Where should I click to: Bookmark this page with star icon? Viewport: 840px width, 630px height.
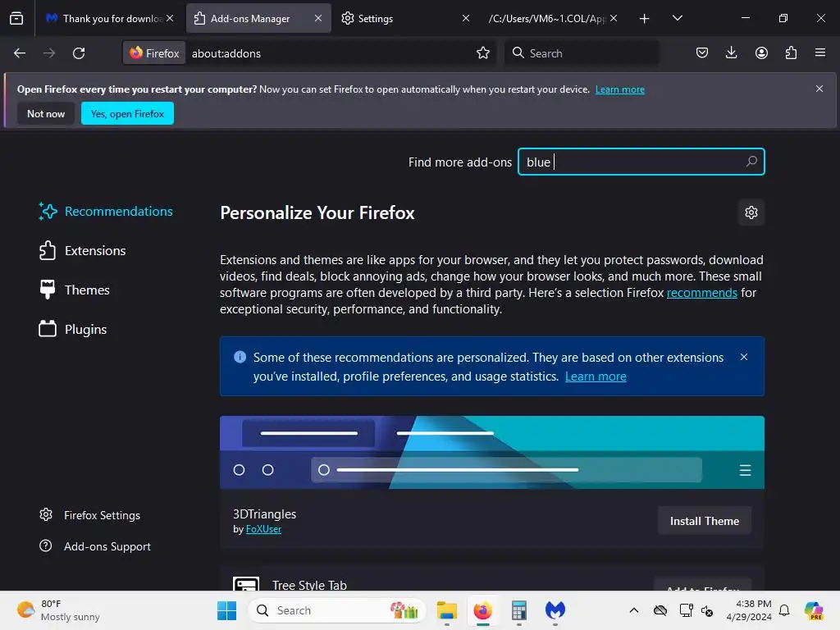click(x=482, y=53)
